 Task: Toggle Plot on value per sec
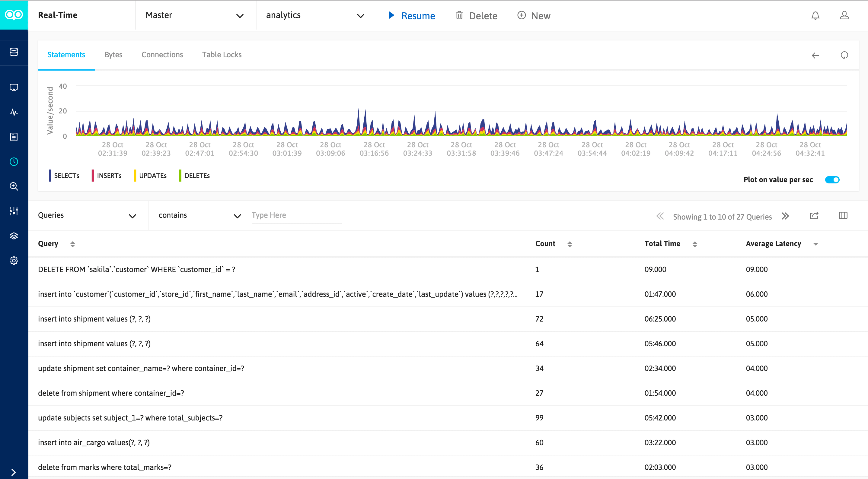point(832,180)
